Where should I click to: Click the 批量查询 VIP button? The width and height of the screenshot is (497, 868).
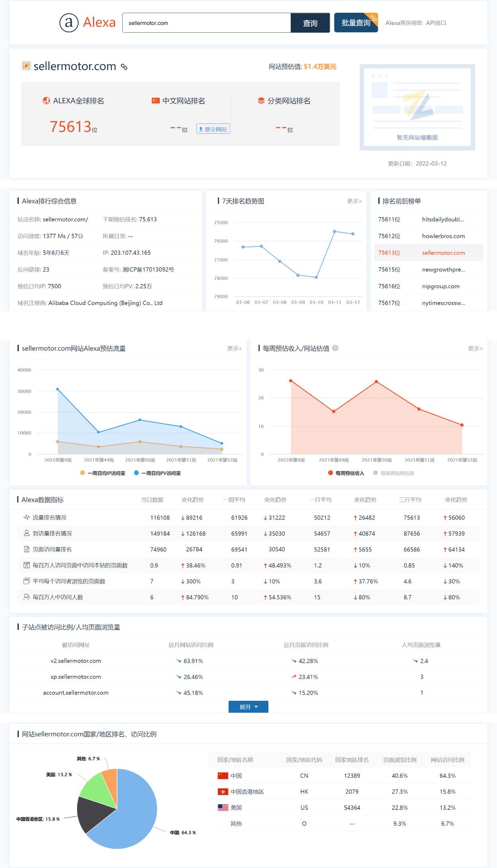click(356, 23)
